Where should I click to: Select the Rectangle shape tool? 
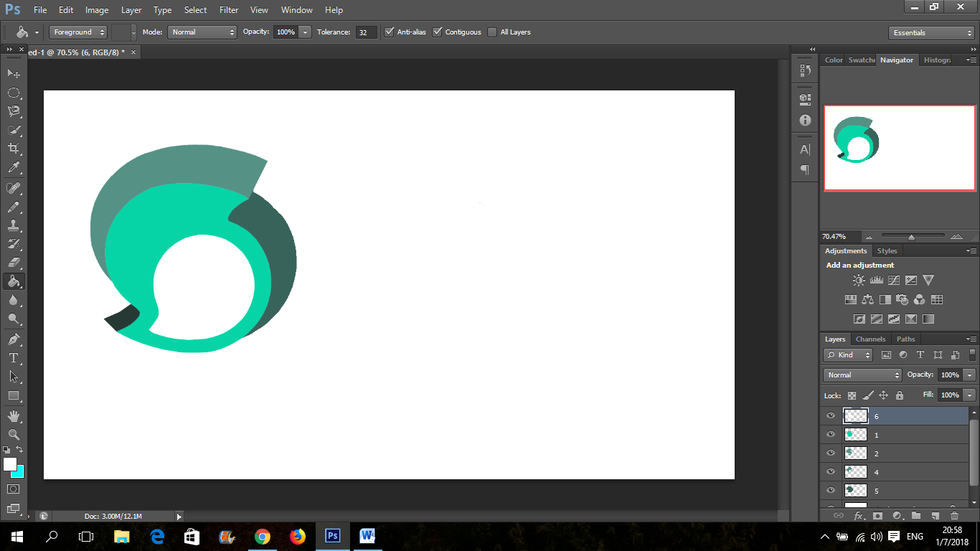click(x=14, y=395)
